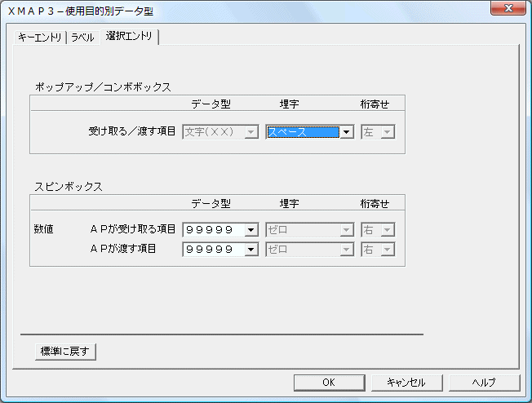The image size is (532, 403).
Task: Open the 左 alignment dropdown
Action: tap(378, 132)
